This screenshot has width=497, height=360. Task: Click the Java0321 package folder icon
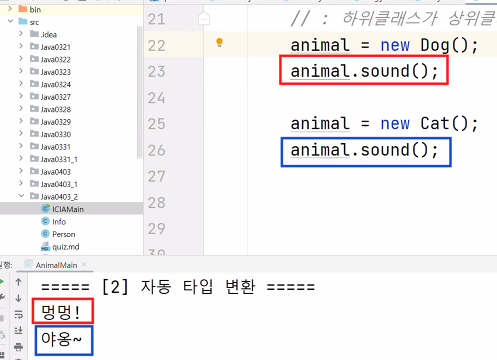pyautogui.click(x=34, y=46)
